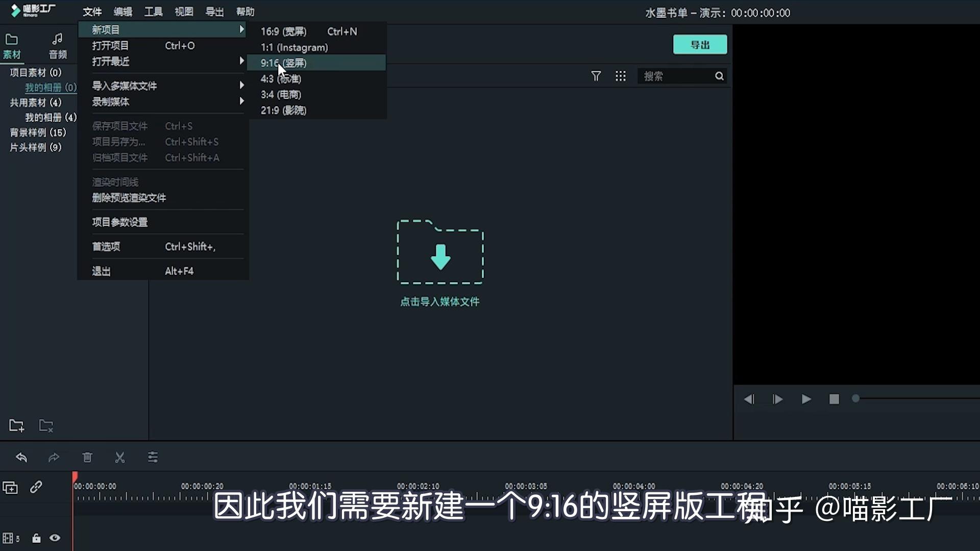The width and height of the screenshot is (980, 551).
Task: Click the preview progress slider handle
Action: pos(855,398)
